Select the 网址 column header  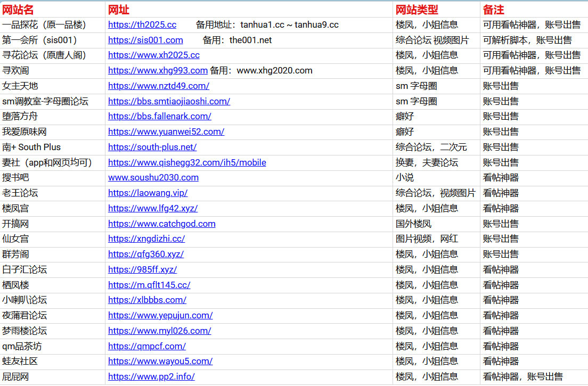pos(249,10)
